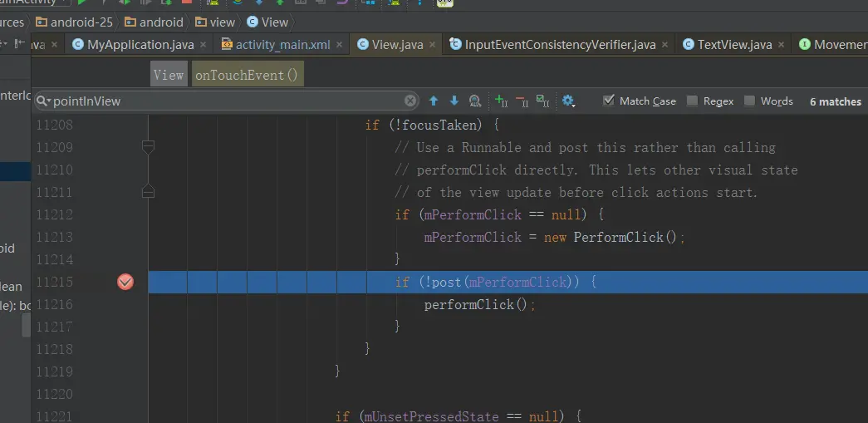Image resolution: width=868 pixels, height=423 pixels.
Task: Switch to activity_main.xml tab
Action: click(x=282, y=45)
